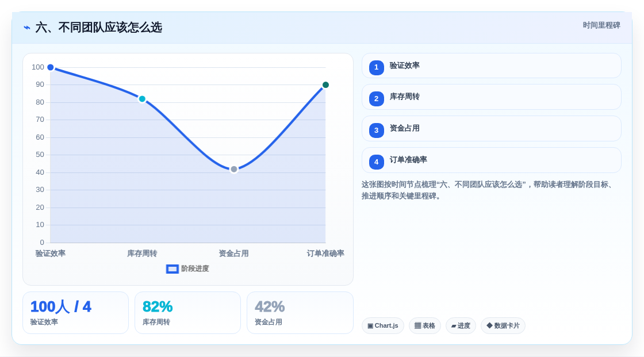Toggle the 阶段进度 legend entry
This screenshot has height=357, width=644.
point(187,268)
